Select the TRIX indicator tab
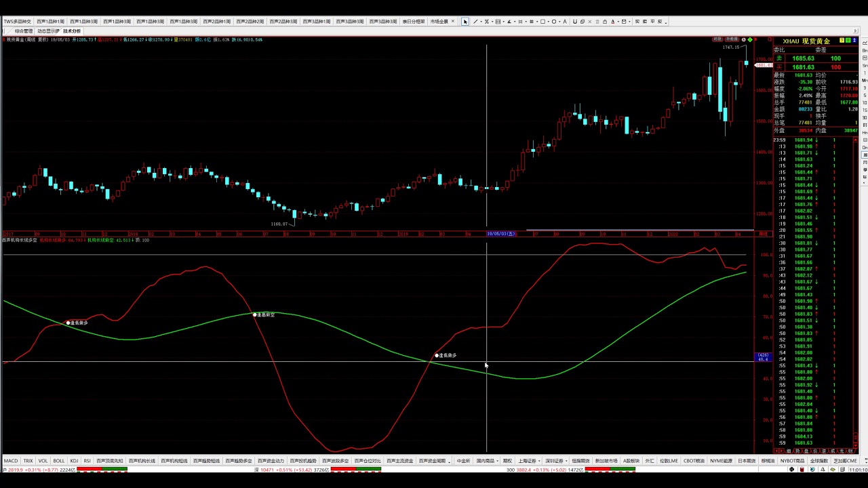Image resolution: width=868 pixels, height=488 pixels. pyautogui.click(x=28, y=461)
